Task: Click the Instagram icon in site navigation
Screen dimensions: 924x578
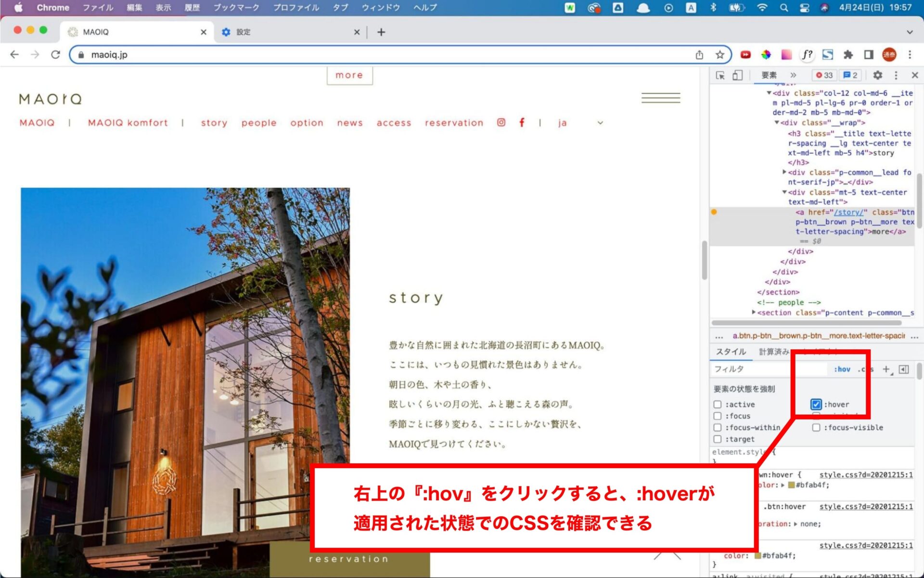Action: tap(501, 122)
